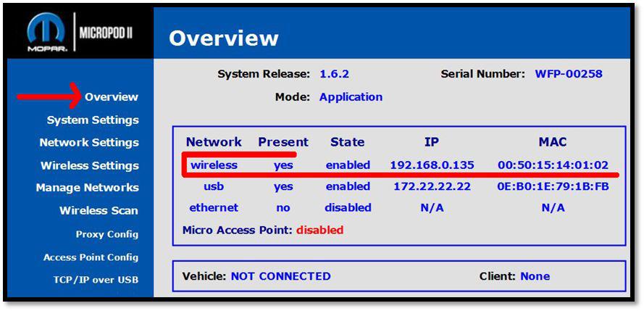644x311 pixels.
Task: Click usb IP address 172.22.22.22
Action: [432, 187]
